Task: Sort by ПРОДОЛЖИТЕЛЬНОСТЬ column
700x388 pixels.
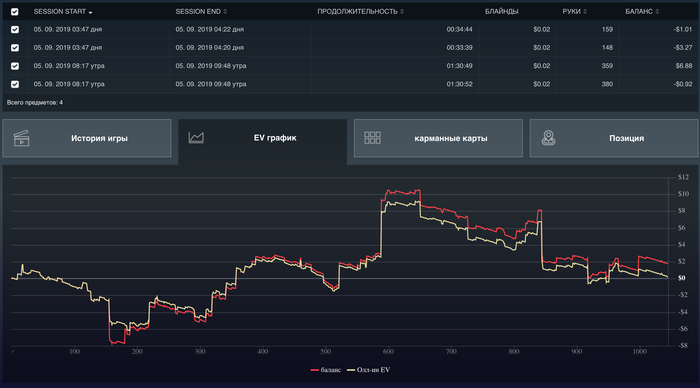Action: [x=360, y=12]
